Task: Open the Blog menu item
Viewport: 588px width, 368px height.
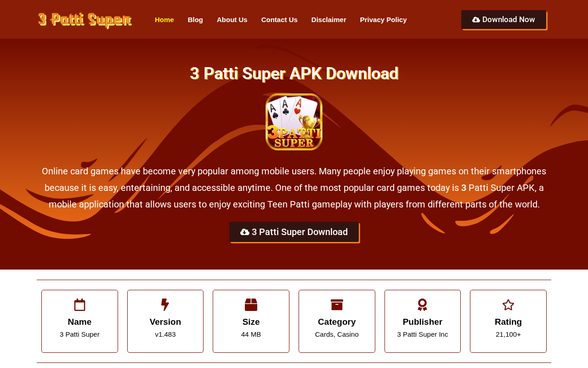Action: [195, 20]
